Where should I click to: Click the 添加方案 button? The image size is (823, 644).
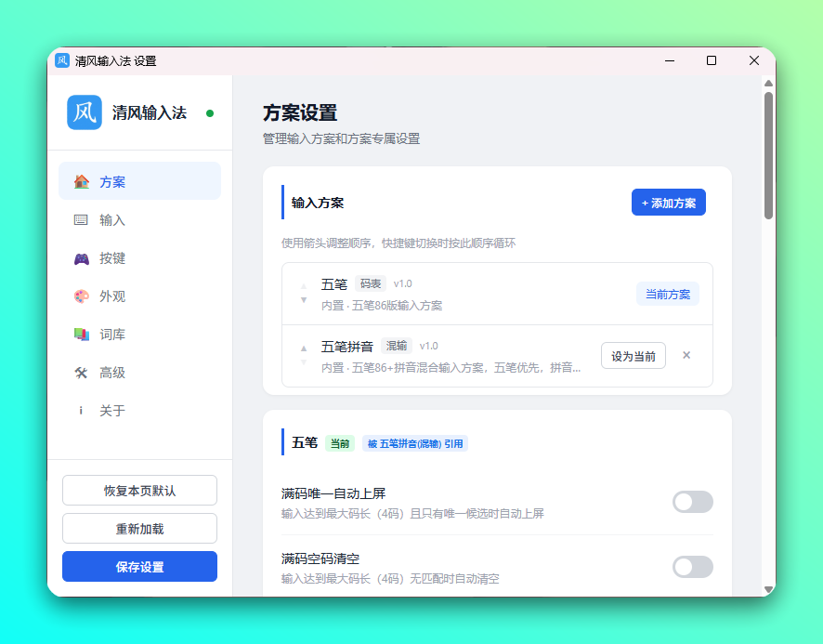(x=668, y=203)
